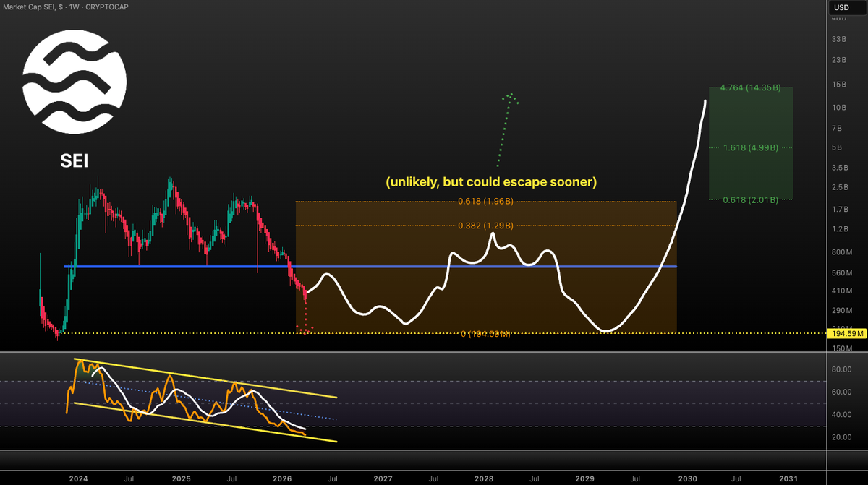Image resolution: width=868 pixels, height=485 pixels.
Task: Click the 60.00 indicator scale value
Action: 841,392
